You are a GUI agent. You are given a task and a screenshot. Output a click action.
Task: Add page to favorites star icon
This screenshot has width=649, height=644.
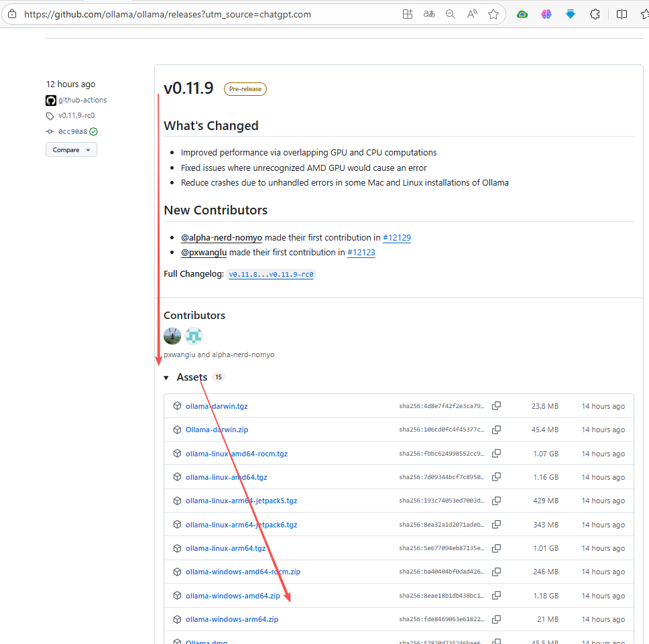point(493,15)
